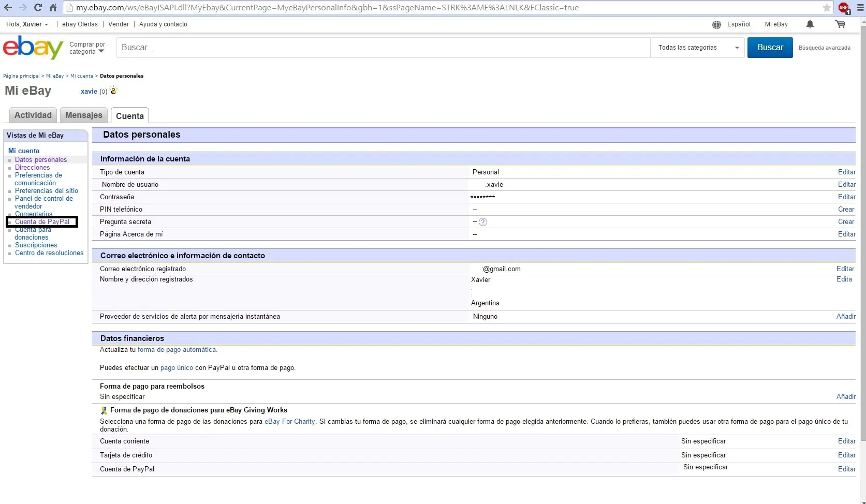Edit the Tarjeta de crédito row

847,455
